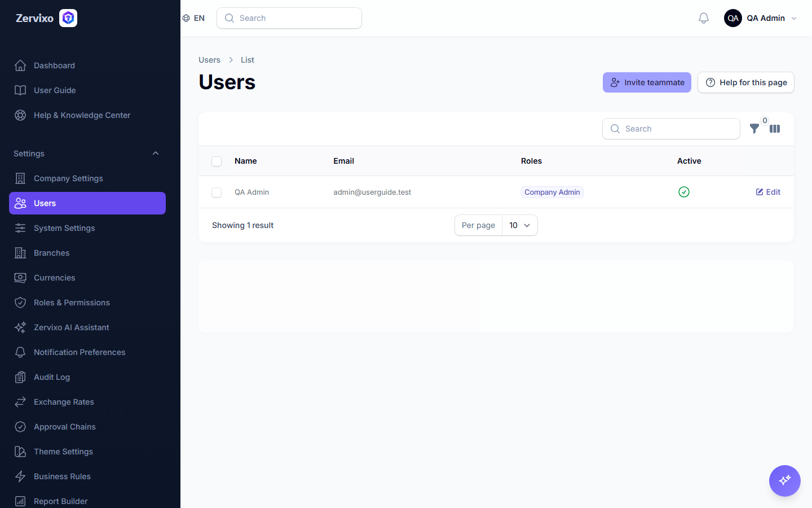812x508 pixels.
Task: Expand the QA Admin account menu
Action: [761, 18]
